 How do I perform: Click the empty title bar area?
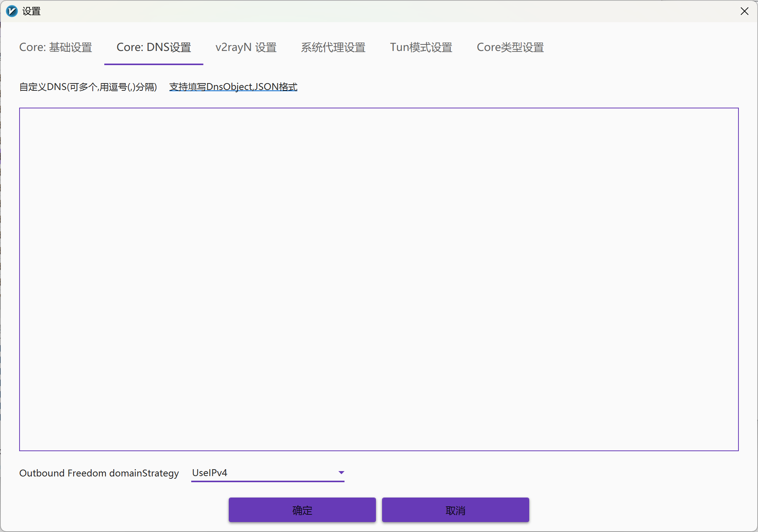click(x=383, y=11)
